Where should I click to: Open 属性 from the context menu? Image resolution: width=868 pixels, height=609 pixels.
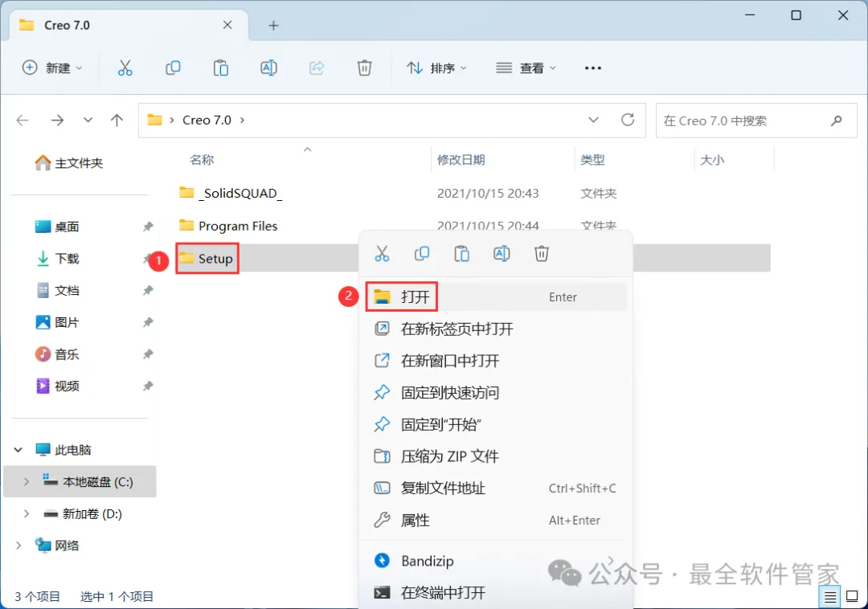point(496,521)
